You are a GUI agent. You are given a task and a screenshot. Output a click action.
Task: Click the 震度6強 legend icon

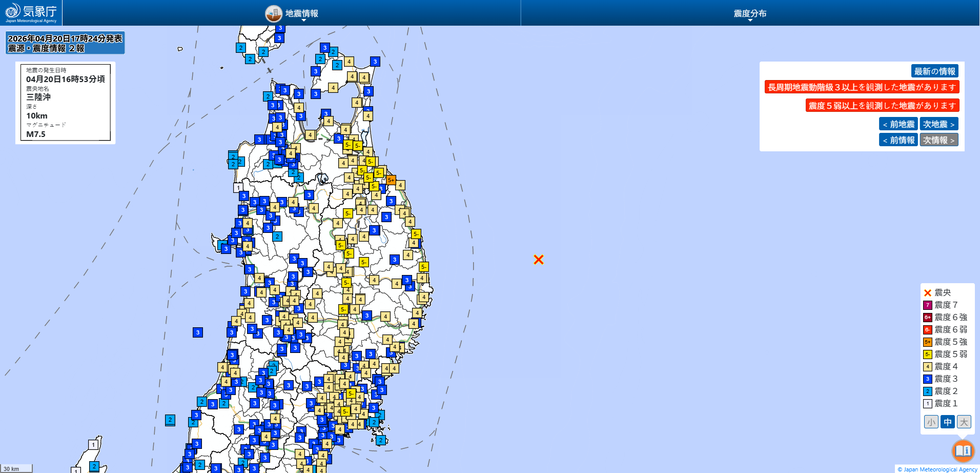pos(927,318)
